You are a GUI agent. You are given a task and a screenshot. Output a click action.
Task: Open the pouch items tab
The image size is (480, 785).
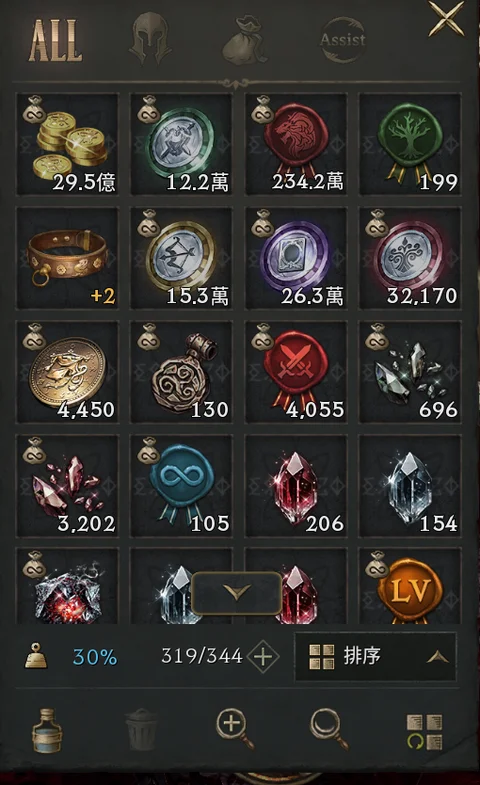[245, 40]
